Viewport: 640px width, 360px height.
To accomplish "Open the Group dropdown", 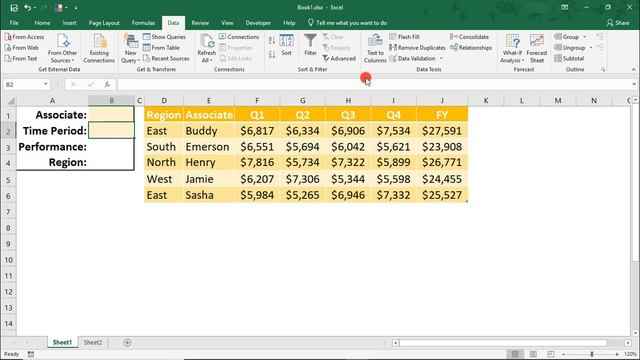I will tap(584, 37).
